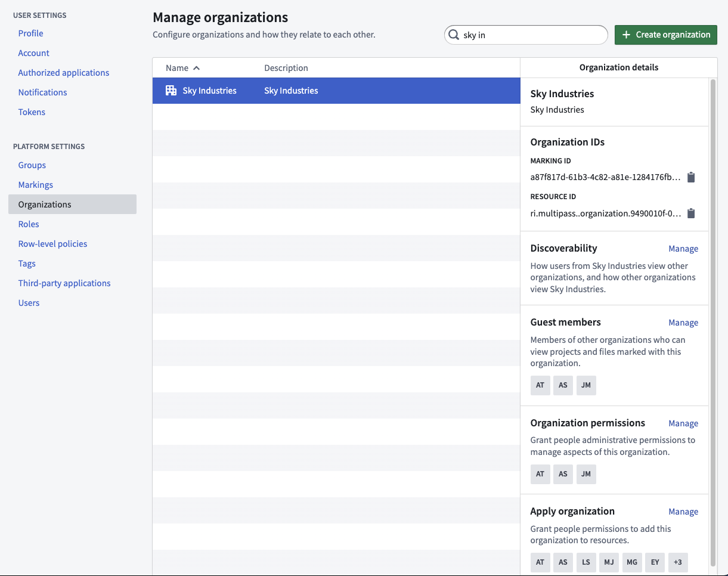Click the Description column header
Viewport: 728px width, 576px height.
(286, 68)
